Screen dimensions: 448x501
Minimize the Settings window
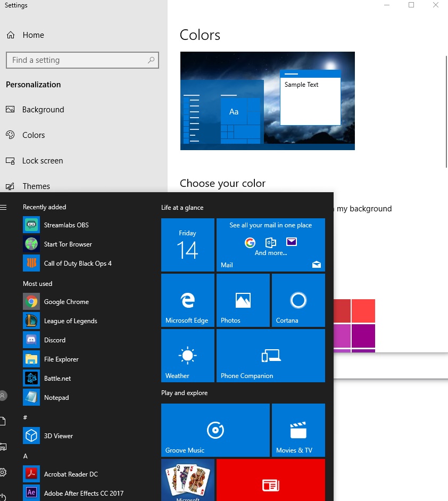(x=387, y=5)
